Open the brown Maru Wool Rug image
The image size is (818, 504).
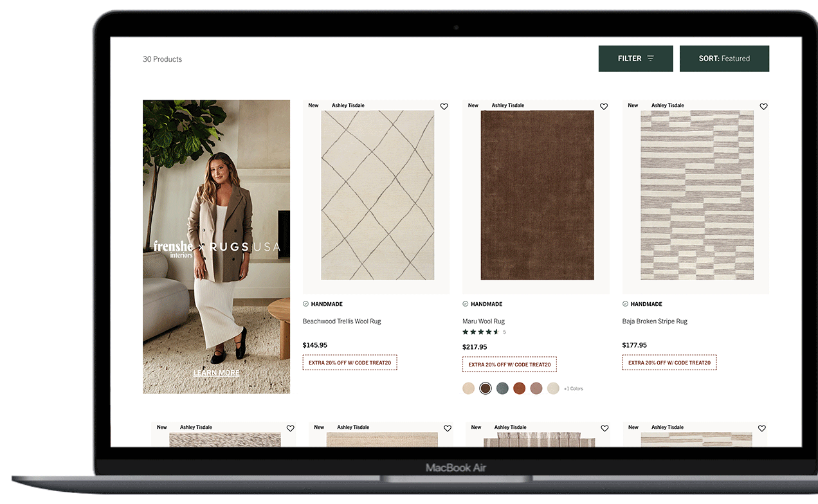[x=538, y=195]
